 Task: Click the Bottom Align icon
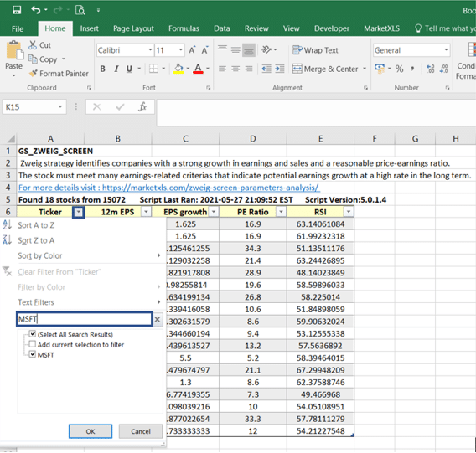249,50
